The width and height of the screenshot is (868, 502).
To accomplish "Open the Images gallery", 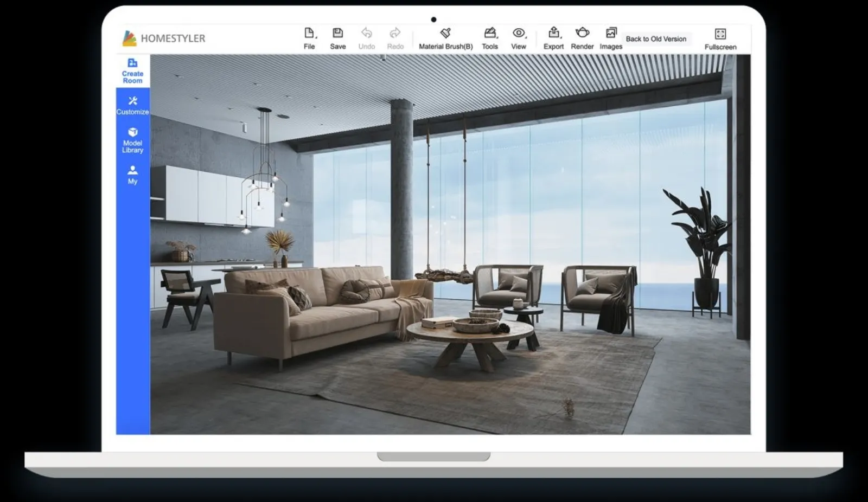I will [611, 38].
